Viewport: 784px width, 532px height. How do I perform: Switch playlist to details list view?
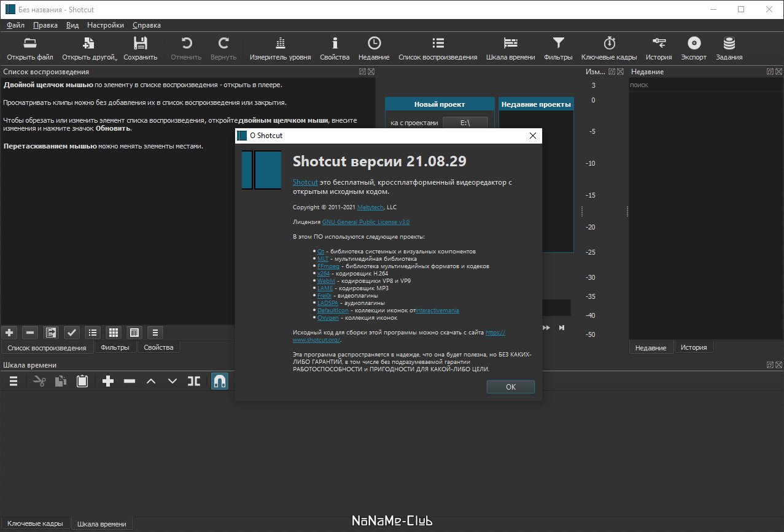[x=93, y=333]
